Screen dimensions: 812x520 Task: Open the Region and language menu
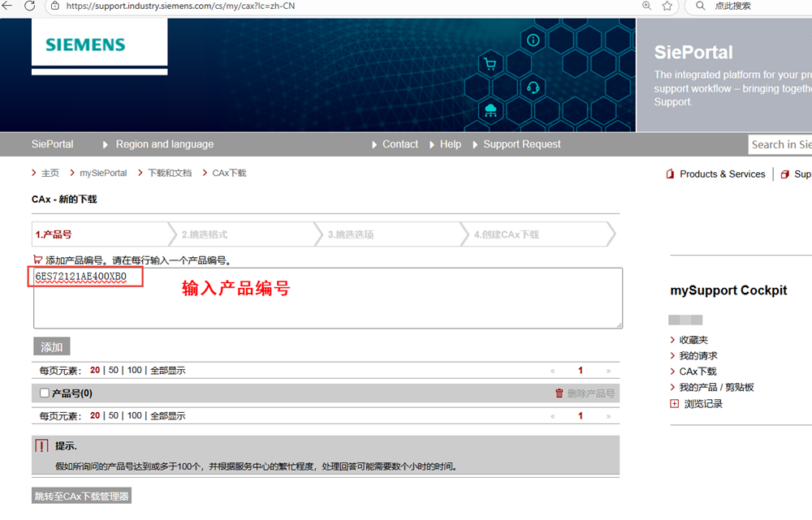[x=164, y=144]
